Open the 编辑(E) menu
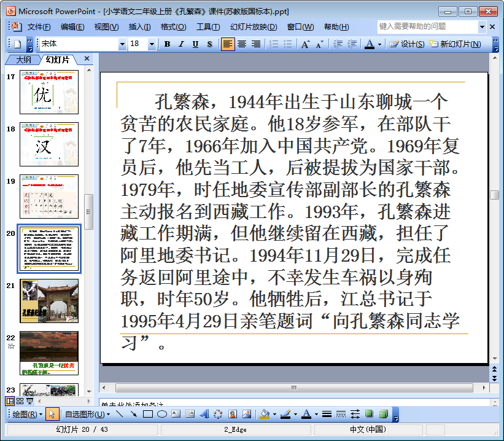504x441 pixels. tap(72, 27)
